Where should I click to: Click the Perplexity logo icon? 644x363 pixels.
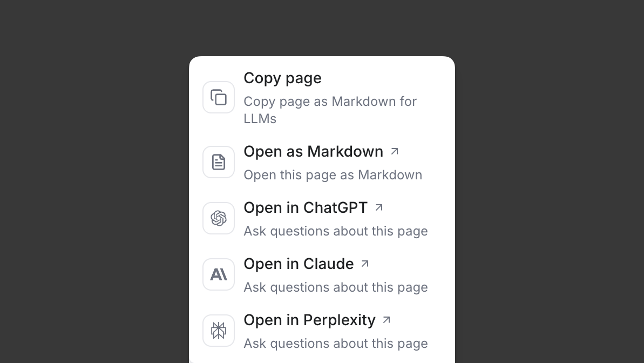[x=219, y=331]
